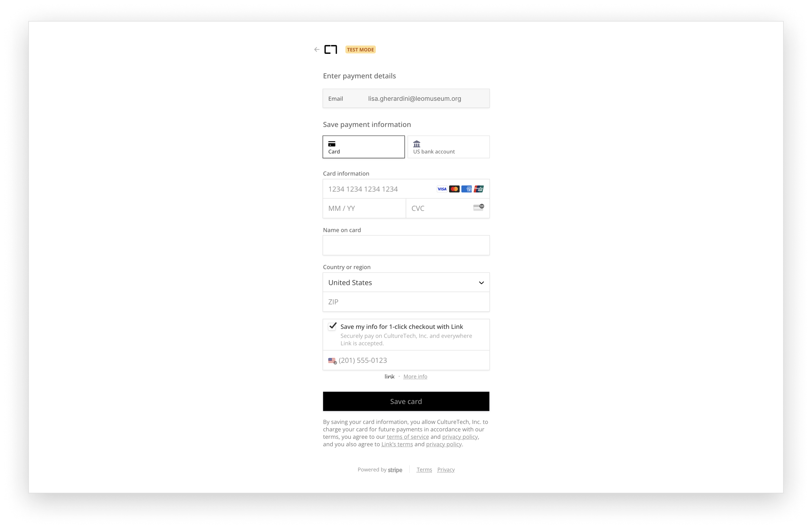Click the 'Card information' label

point(346,174)
